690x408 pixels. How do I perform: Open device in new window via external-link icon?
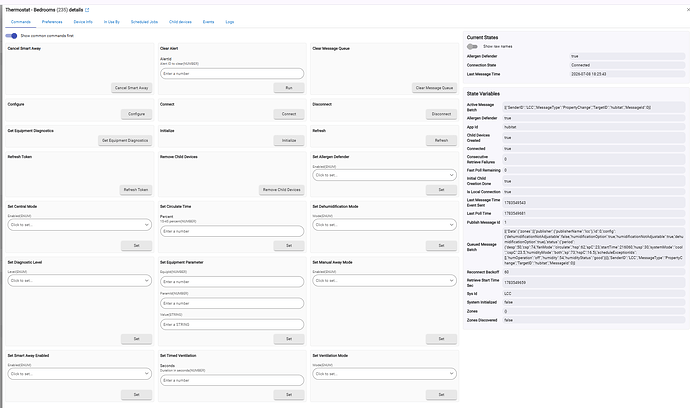click(x=87, y=10)
